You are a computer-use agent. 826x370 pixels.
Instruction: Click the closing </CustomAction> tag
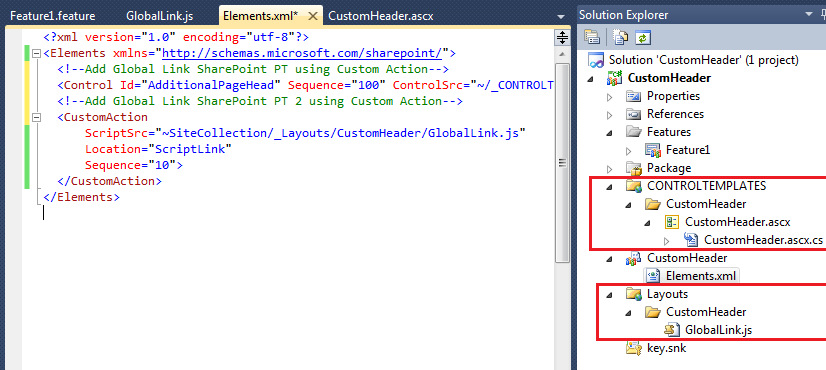pos(109,181)
